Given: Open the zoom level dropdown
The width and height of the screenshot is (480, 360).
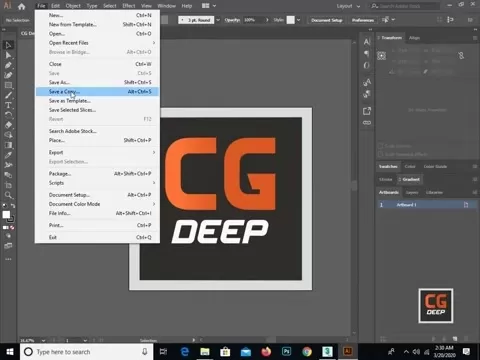Looking at the screenshot, I should [43, 340].
